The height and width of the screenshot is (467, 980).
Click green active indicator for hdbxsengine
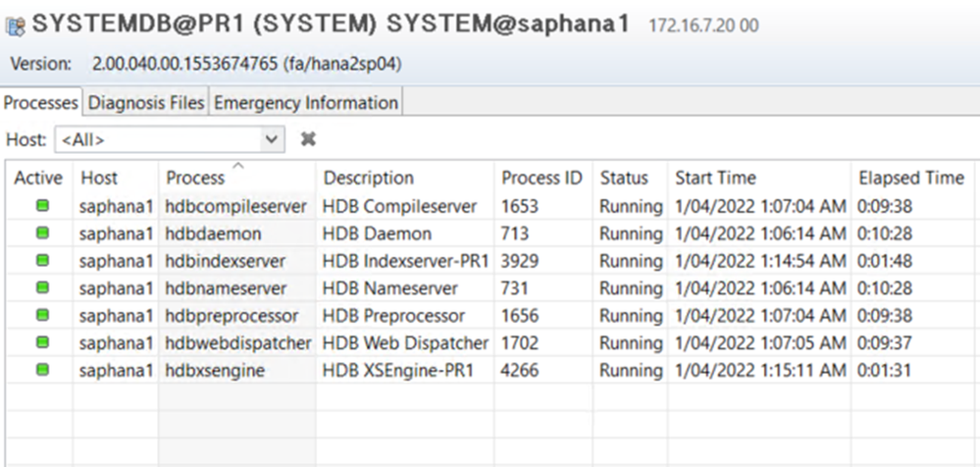42,370
